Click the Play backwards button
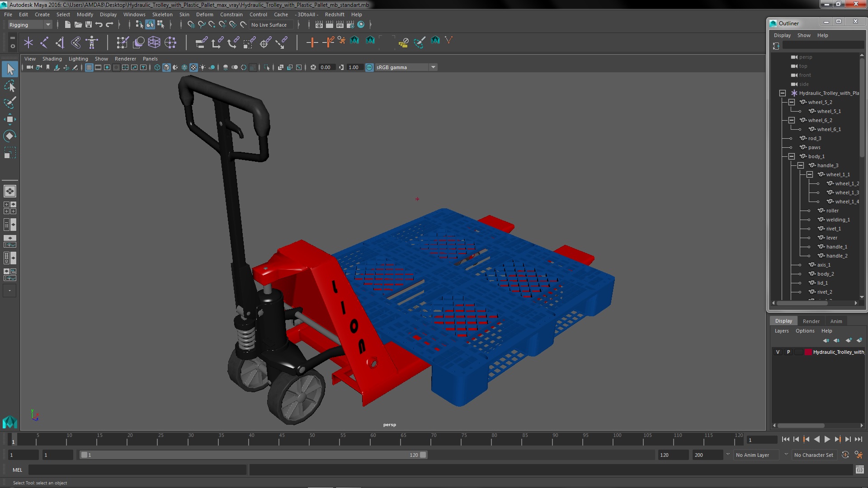 point(816,439)
